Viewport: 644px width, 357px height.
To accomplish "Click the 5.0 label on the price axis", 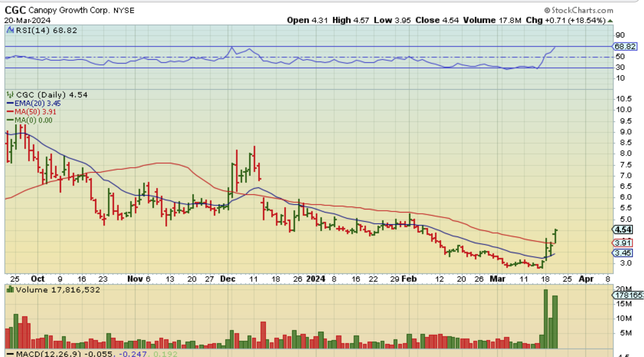I will click(x=626, y=219).
